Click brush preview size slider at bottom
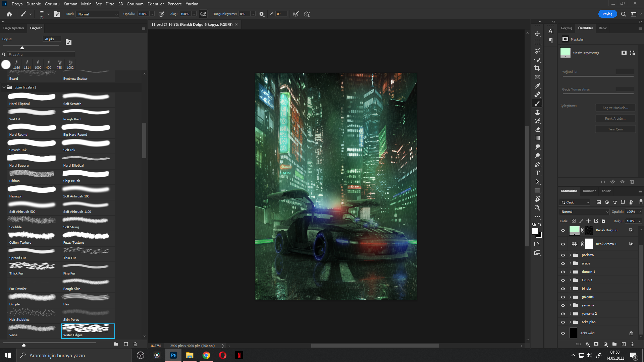The height and width of the screenshot is (362, 644). click(50, 344)
